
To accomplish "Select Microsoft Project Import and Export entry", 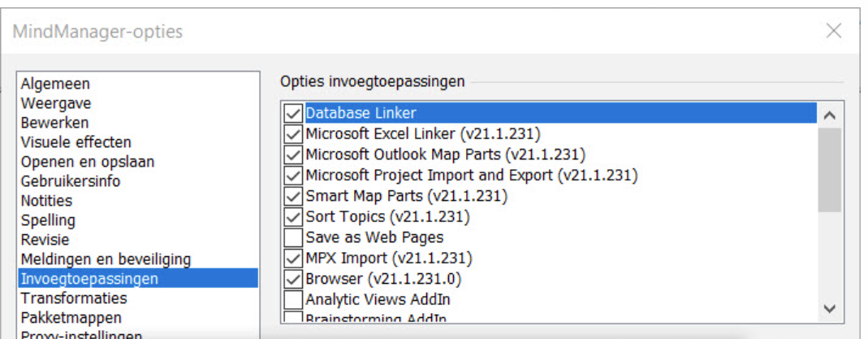I will coord(471,175).
